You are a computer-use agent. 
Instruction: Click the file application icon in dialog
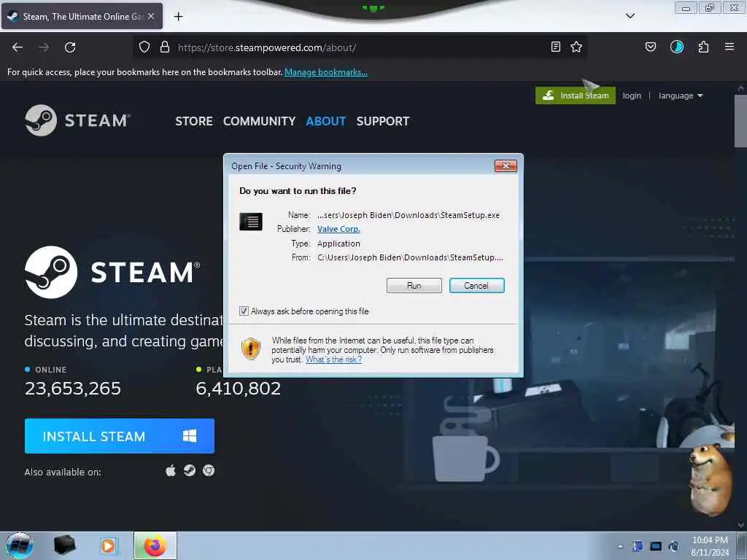click(251, 222)
